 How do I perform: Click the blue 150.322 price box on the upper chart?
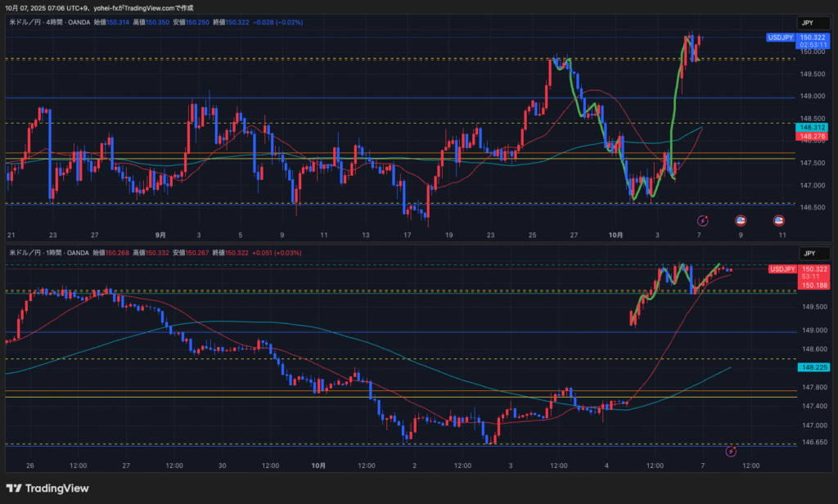click(x=812, y=37)
